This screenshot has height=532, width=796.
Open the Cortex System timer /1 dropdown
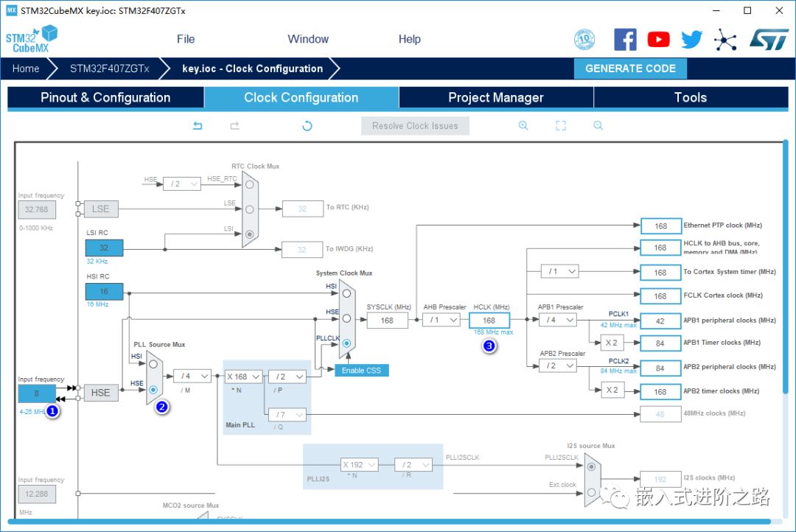pos(560,272)
